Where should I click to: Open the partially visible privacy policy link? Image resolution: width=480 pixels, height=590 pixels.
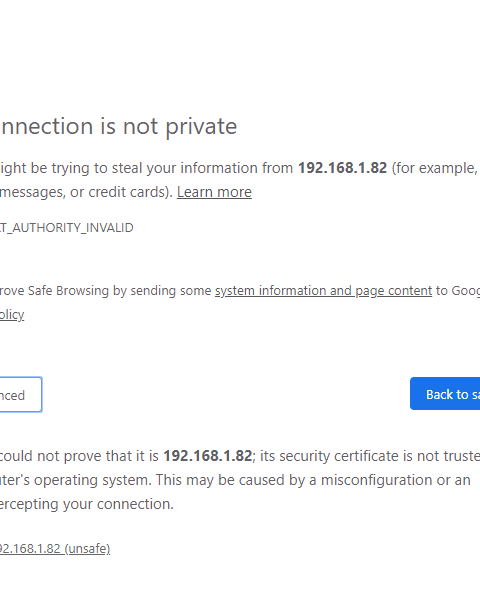coord(12,315)
